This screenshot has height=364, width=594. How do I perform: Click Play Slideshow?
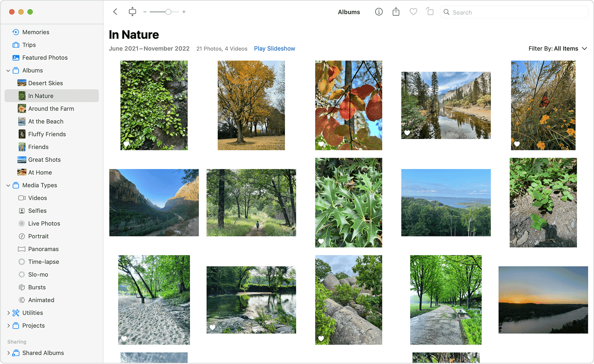click(x=275, y=48)
